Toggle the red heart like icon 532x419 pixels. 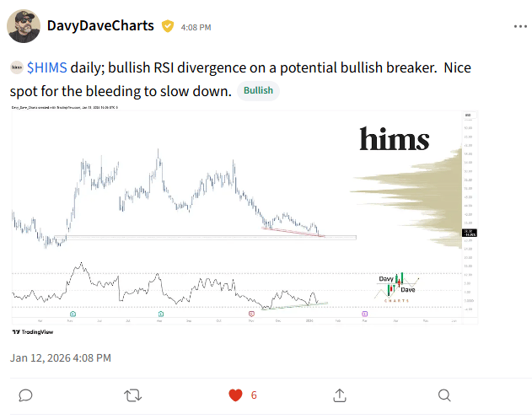235,395
